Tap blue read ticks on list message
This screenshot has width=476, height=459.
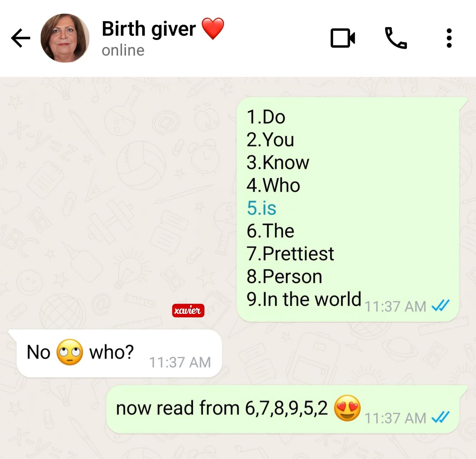[440, 305]
